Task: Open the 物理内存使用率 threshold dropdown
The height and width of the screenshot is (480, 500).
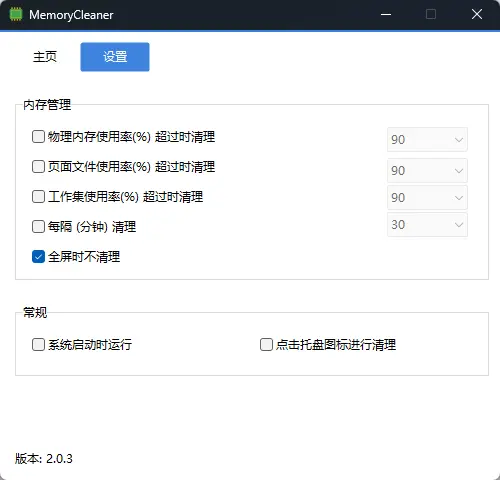Action: click(x=427, y=139)
